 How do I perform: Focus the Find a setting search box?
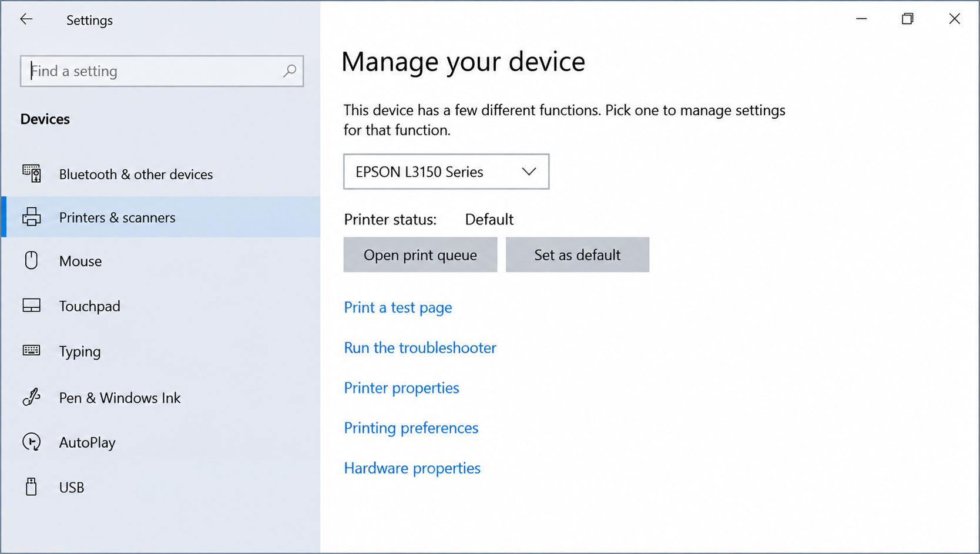(x=162, y=71)
